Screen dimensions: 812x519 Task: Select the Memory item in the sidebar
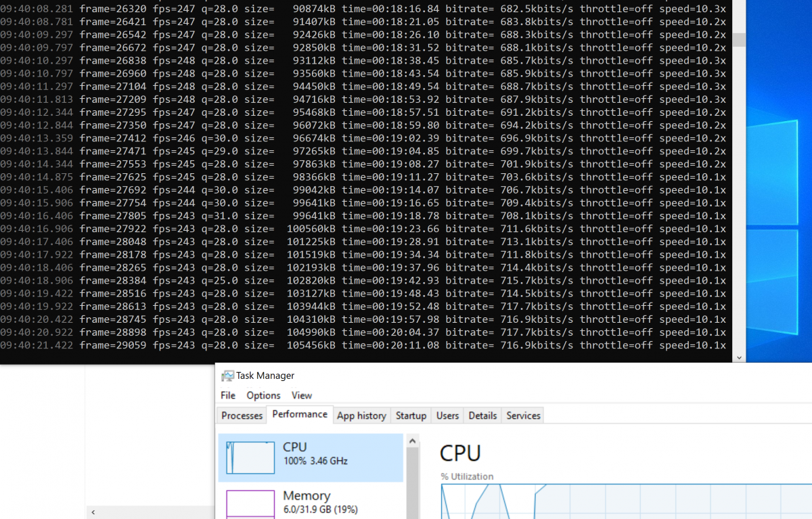(311, 502)
